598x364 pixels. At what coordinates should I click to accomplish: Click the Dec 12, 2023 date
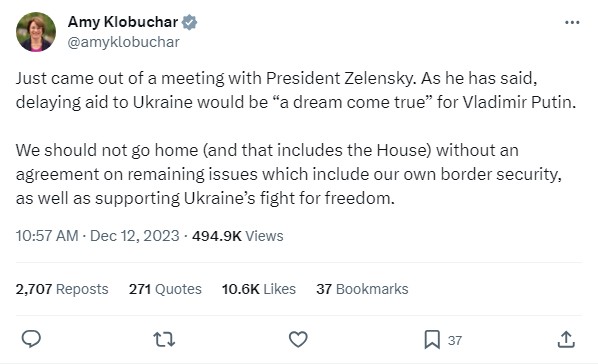135,236
